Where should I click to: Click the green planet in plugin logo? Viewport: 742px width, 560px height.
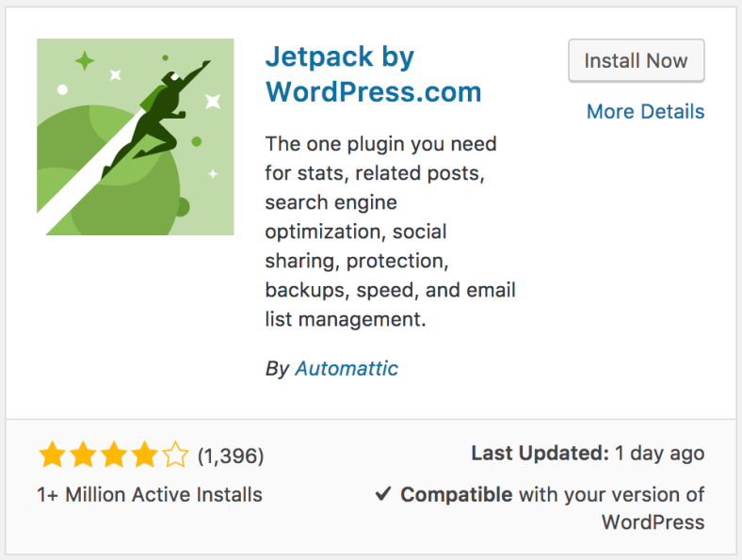(109, 180)
